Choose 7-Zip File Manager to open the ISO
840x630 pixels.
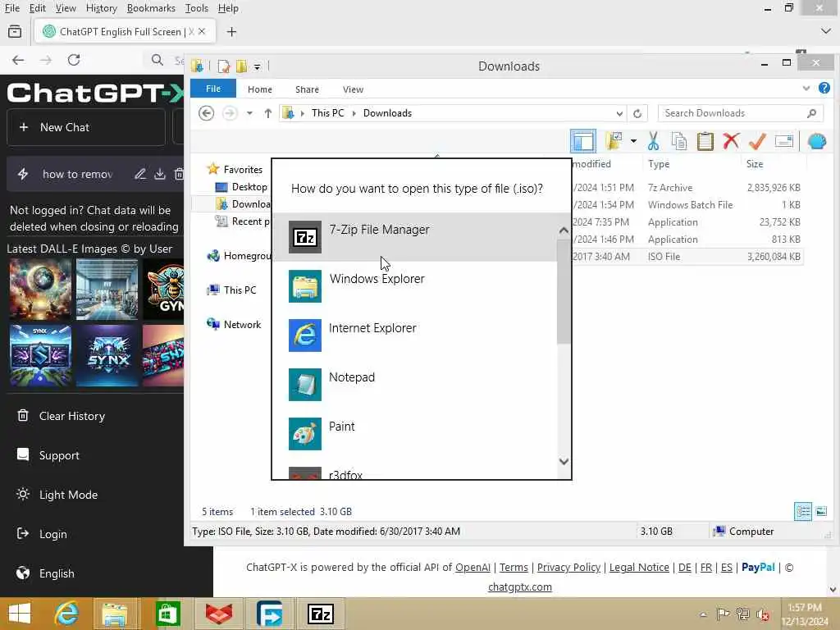[414, 237]
